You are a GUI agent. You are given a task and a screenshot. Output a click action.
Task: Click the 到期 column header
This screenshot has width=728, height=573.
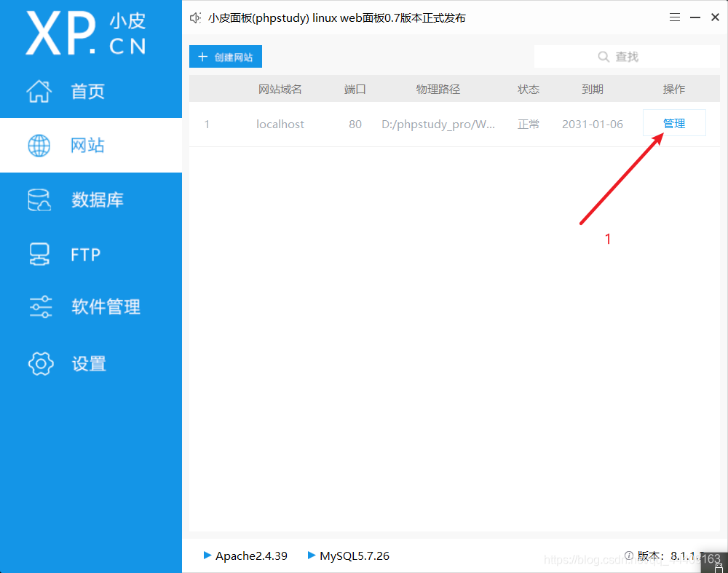pyautogui.click(x=593, y=89)
